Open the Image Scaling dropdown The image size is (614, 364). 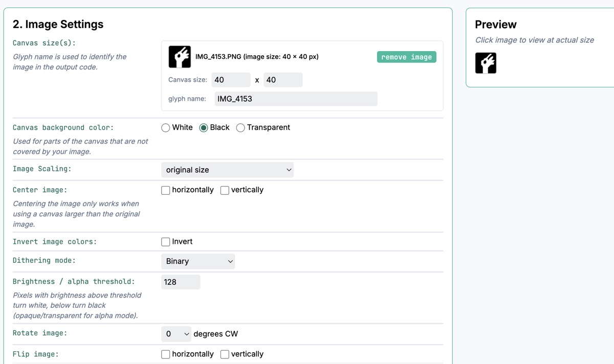[x=227, y=170]
